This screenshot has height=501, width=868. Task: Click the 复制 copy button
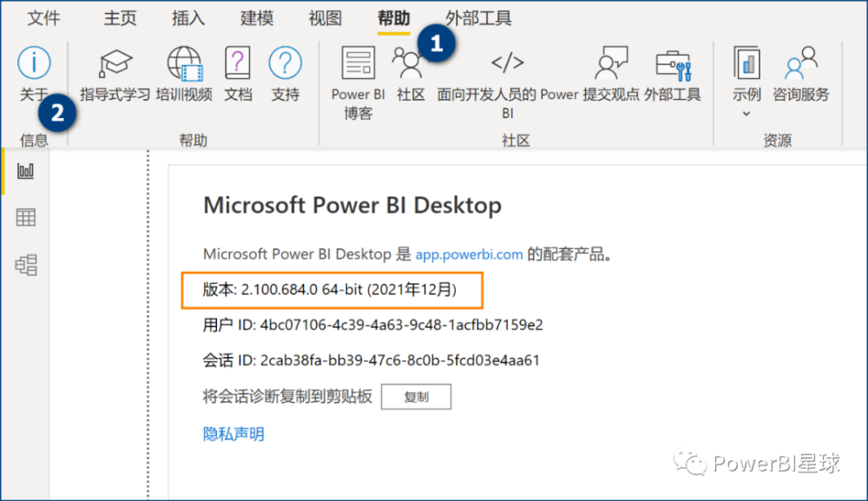[x=417, y=397]
